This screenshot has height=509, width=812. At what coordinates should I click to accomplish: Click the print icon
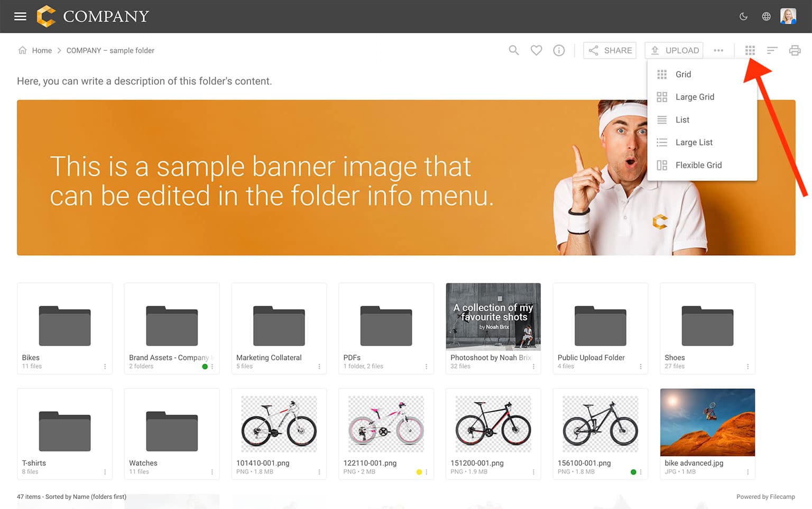pyautogui.click(x=794, y=50)
